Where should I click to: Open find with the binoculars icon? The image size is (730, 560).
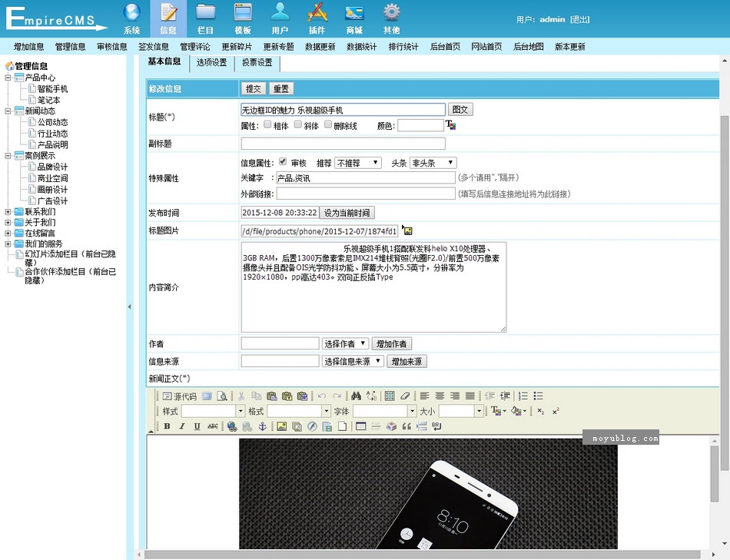356,396
